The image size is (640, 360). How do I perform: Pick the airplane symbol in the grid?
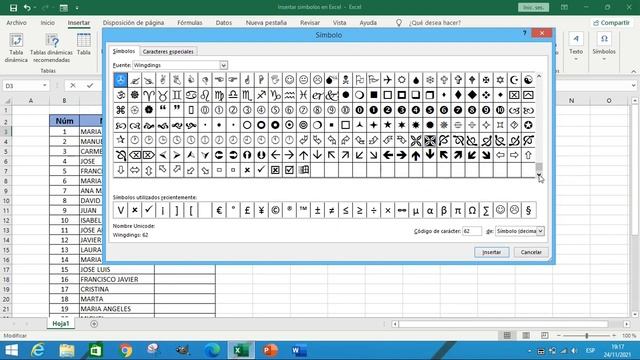388,80
